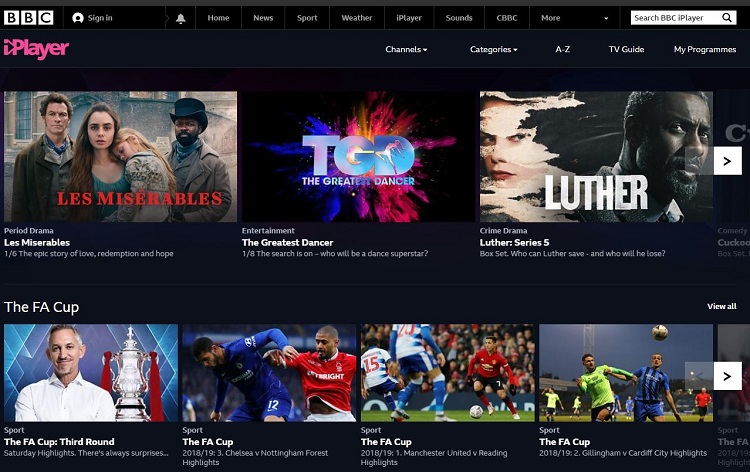Expand the More menu dropdown arrow
This screenshot has height=472, width=750.
tap(606, 18)
